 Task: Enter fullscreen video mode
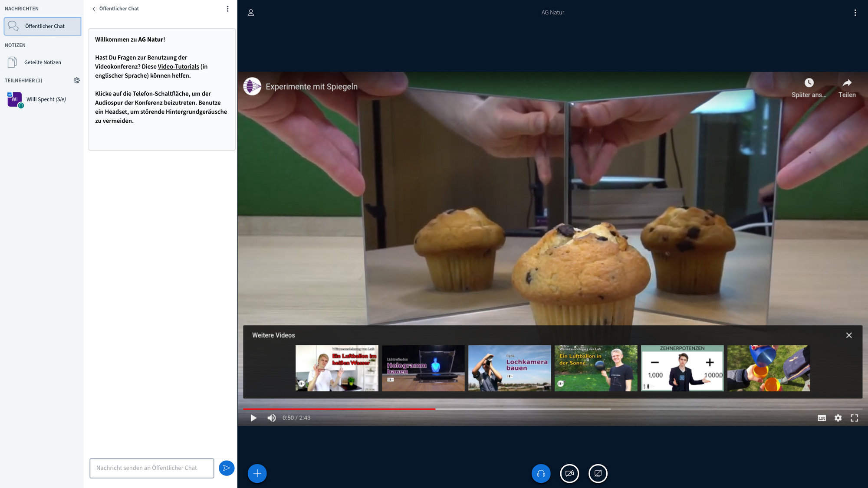coord(854,418)
